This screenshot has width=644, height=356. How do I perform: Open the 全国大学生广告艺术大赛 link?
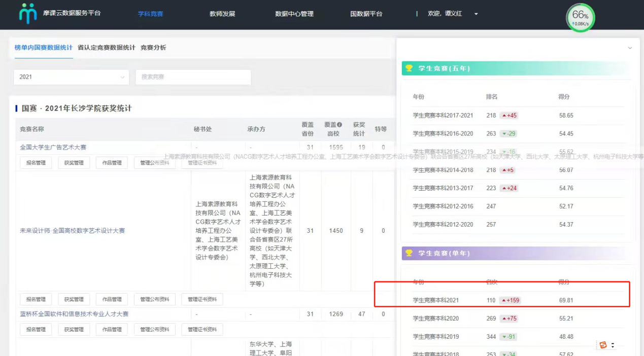tap(53, 148)
